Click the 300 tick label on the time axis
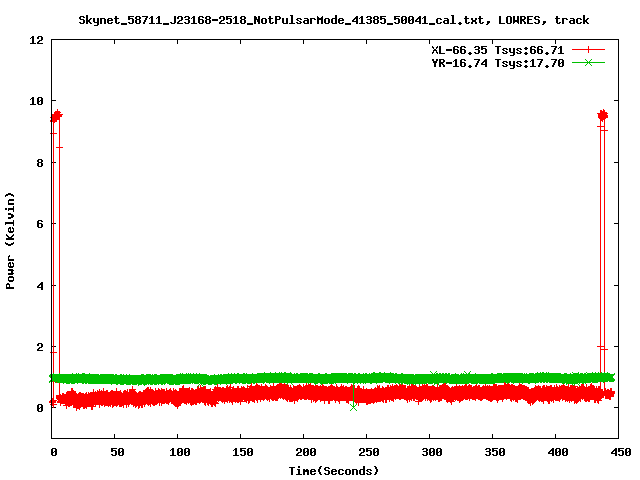This screenshot has height=480, width=640. pos(432,452)
